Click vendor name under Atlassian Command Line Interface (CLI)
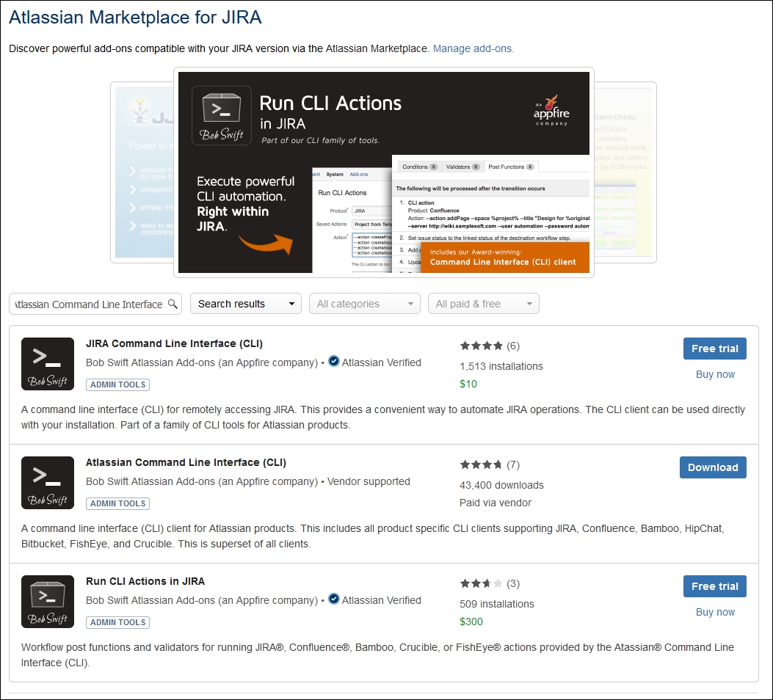 [x=202, y=481]
